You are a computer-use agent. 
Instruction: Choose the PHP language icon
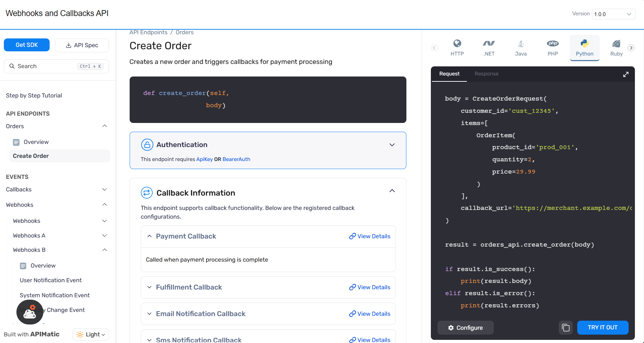pyautogui.click(x=552, y=44)
